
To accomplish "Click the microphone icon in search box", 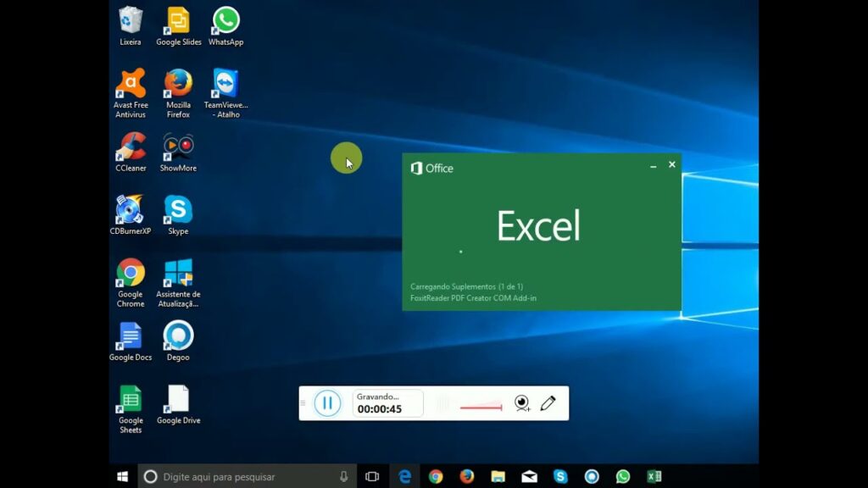I will coord(344,476).
